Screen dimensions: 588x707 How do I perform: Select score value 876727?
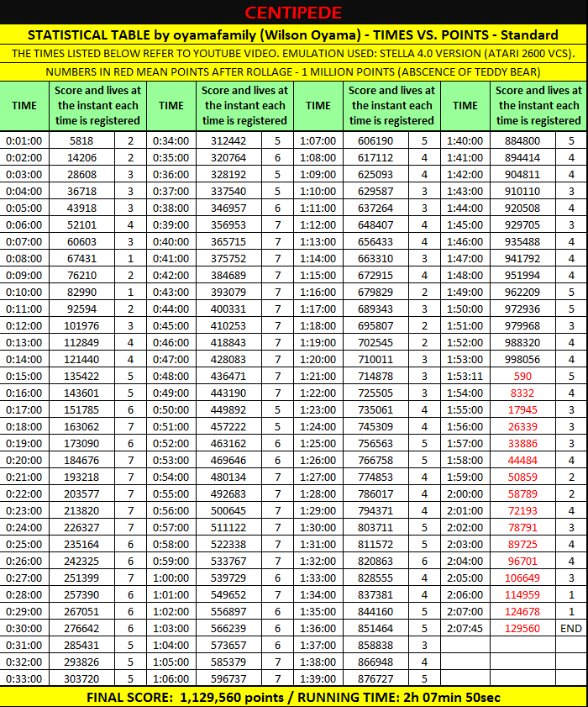(375, 678)
